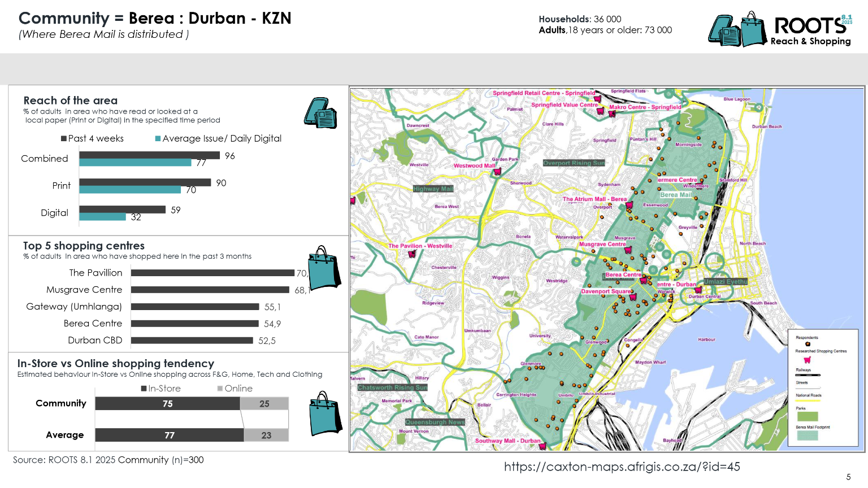Open the caxton-maps.afrigis.co.za link
This screenshot has height=488, width=868.
(622, 467)
